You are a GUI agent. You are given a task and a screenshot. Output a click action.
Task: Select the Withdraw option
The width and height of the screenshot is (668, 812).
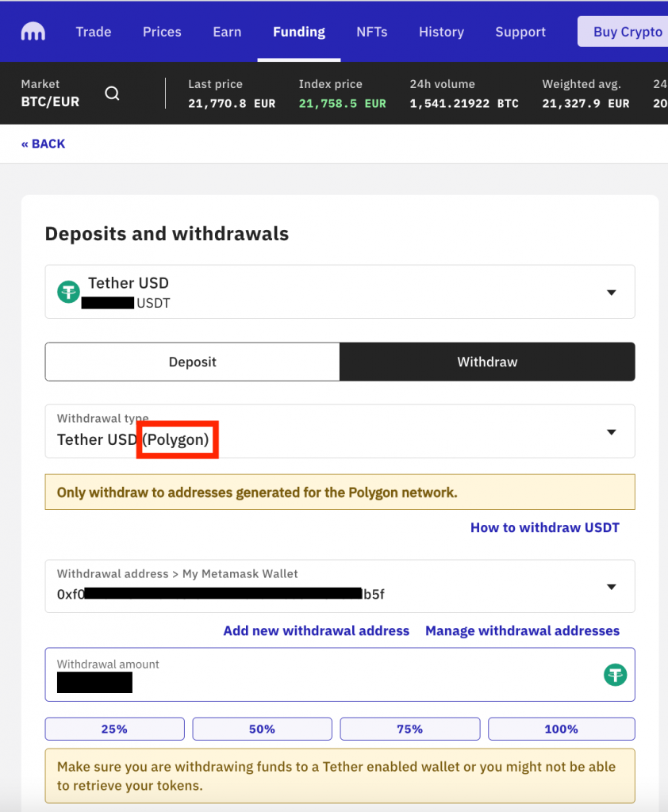click(x=487, y=362)
